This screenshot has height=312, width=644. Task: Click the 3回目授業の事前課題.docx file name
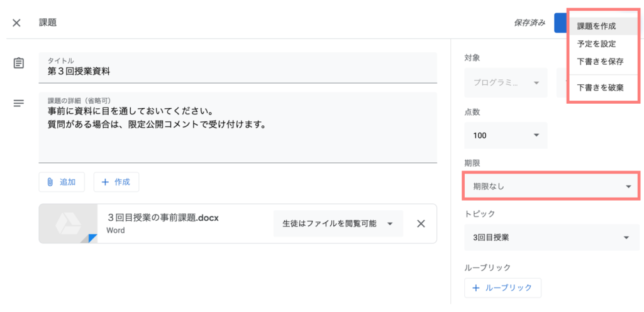[163, 218]
